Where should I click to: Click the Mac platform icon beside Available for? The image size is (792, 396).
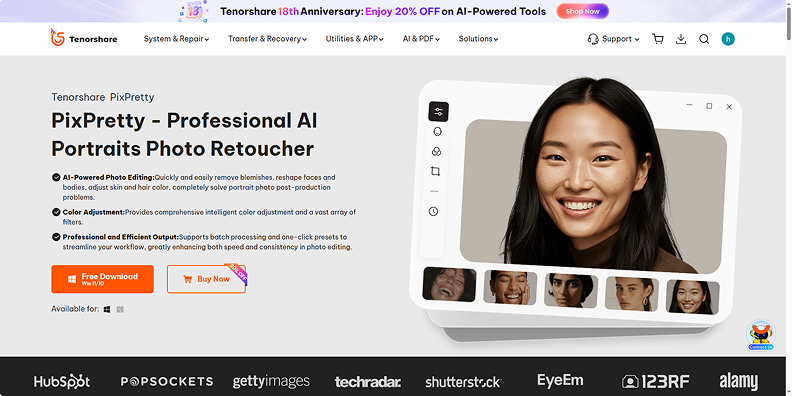[120, 309]
